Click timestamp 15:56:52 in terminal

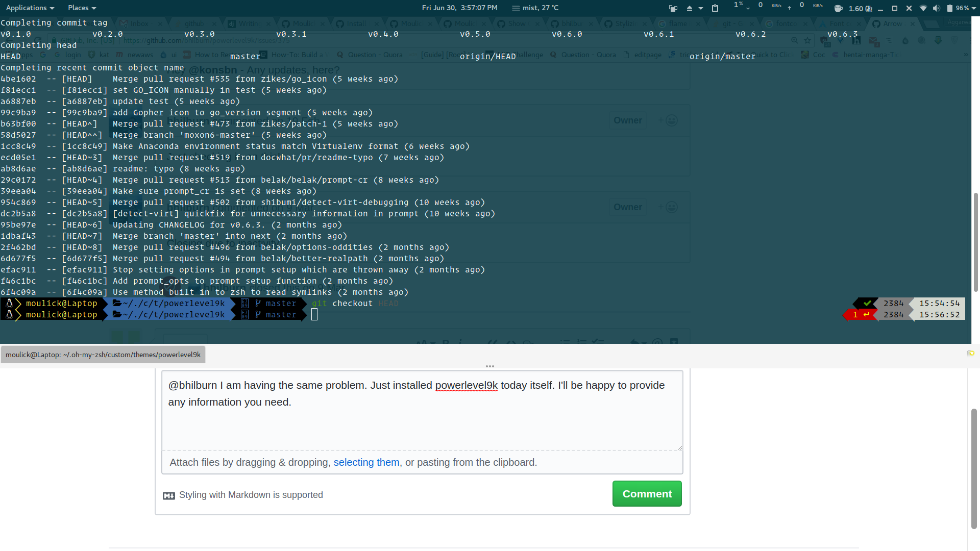coord(939,315)
